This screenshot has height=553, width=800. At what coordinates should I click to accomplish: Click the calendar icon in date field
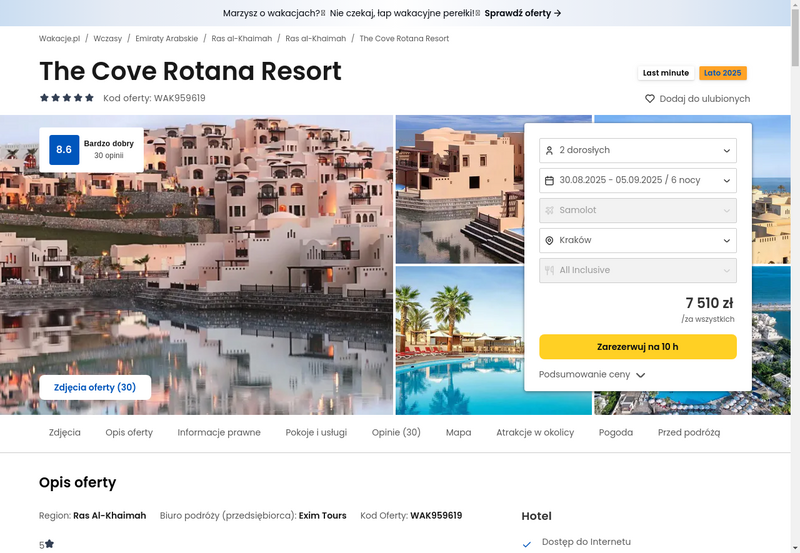549,181
